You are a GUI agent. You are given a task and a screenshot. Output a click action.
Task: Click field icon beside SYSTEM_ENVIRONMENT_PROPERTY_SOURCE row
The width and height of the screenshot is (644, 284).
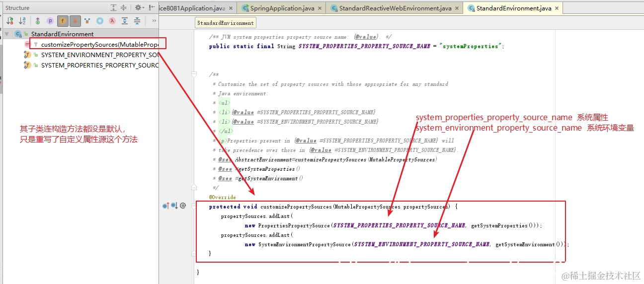point(27,55)
